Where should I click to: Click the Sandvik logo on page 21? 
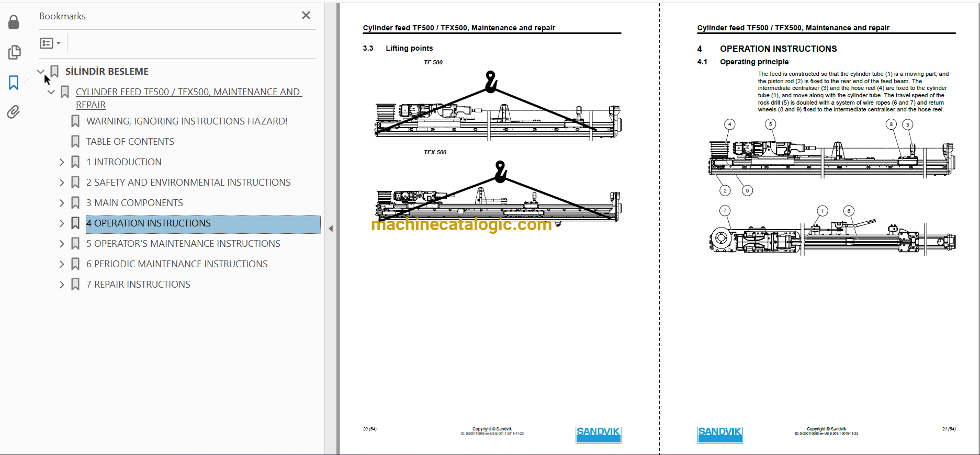719,435
